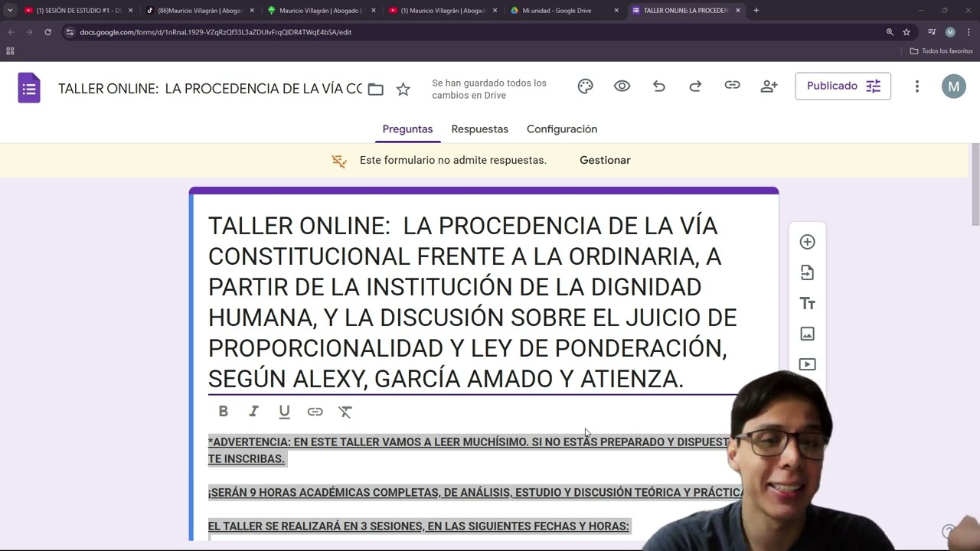The height and width of the screenshot is (551, 980).
Task: Redo change arrow icon
Action: pos(695,86)
